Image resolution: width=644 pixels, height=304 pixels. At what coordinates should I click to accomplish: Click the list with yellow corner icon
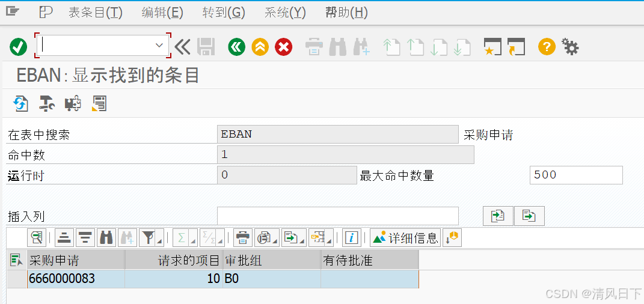pos(99,103)
